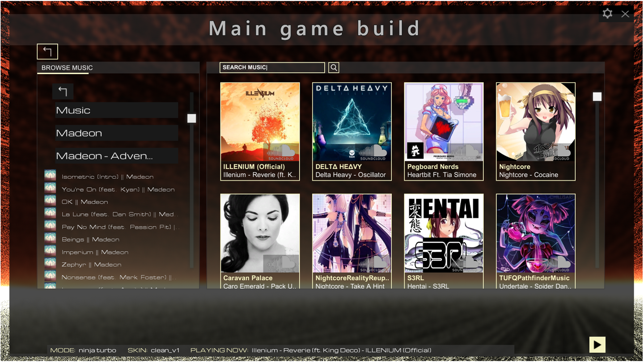The height and width of the screenshot is (362, 644).
Task: Select track OK || Madeon
Action: pyautogui.click(x=85, y=202)
